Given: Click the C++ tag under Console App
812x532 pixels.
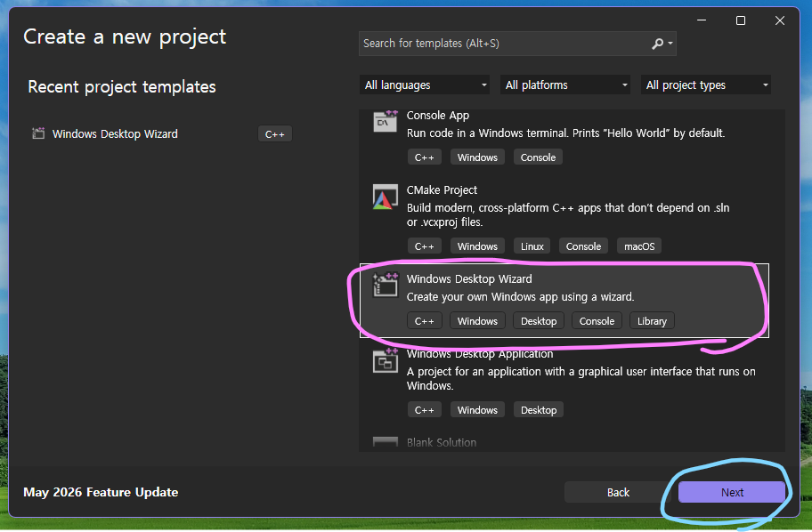Looking at the screenshot, I should point(424,157).
